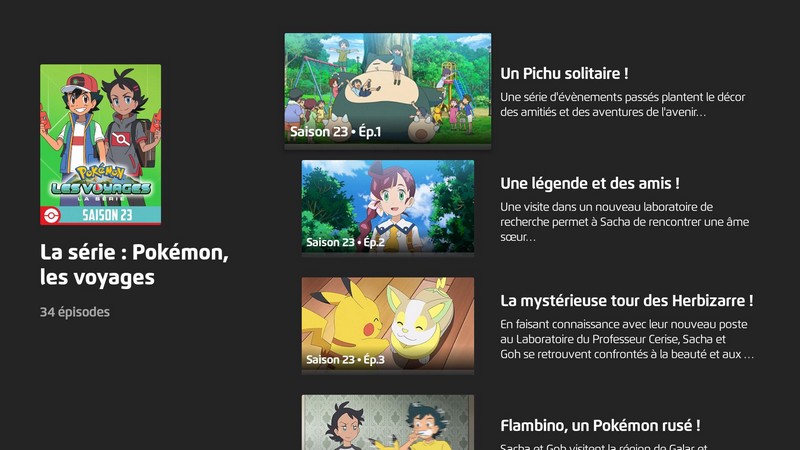
Task: Open the Saison 23 Ép.2 thumbnail
Action: [x=388, y=206]
